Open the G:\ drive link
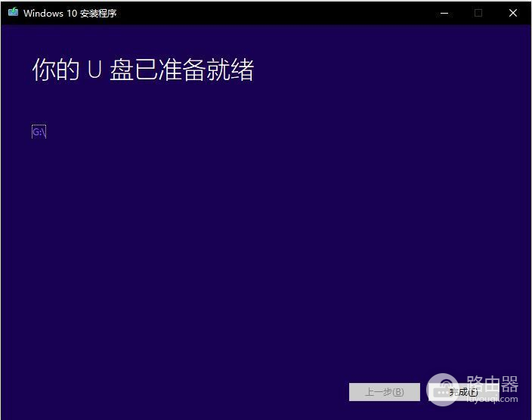 click(39, 131)
